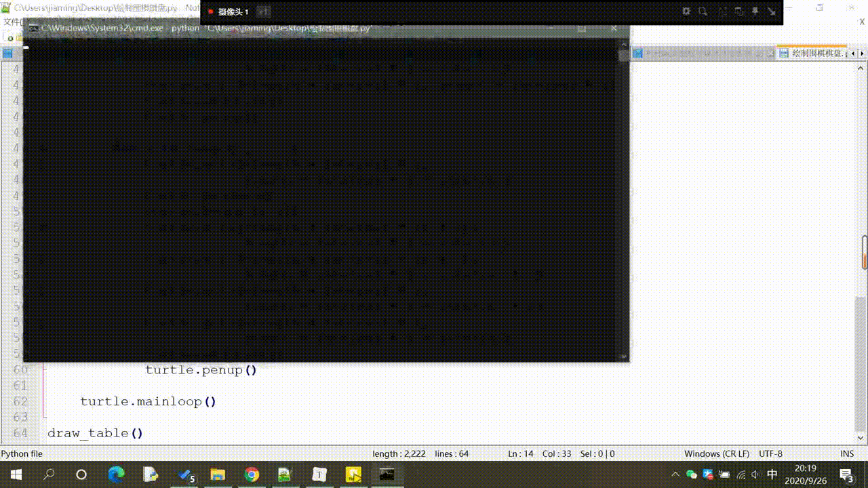
Task: Show hidden system tray icons
Action: tap(675, 474)
